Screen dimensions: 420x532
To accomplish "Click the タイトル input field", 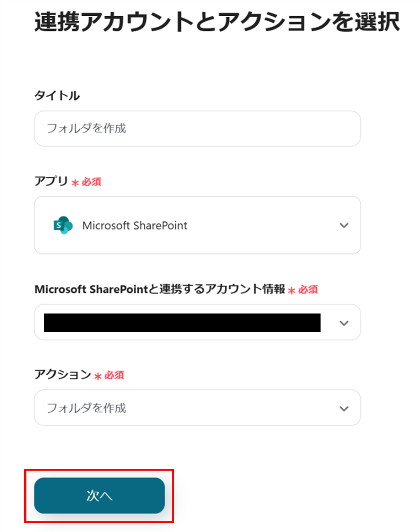I will click(197, 129).
